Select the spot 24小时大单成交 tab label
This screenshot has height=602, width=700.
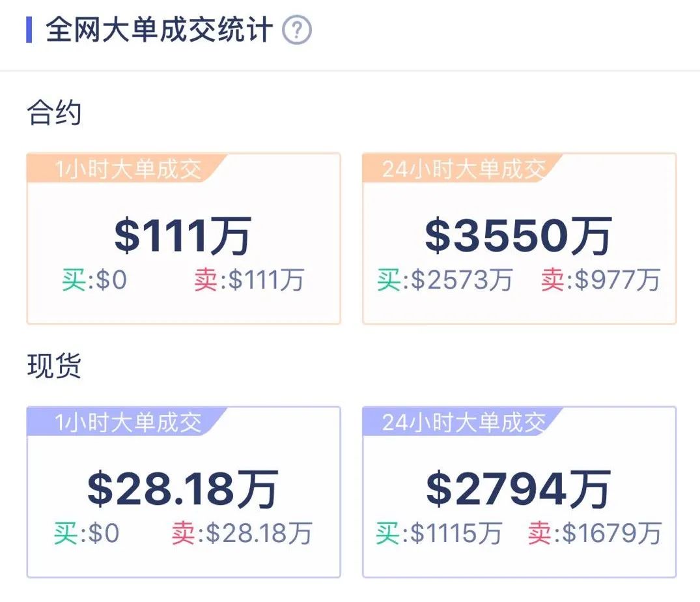tap(464, 421)
